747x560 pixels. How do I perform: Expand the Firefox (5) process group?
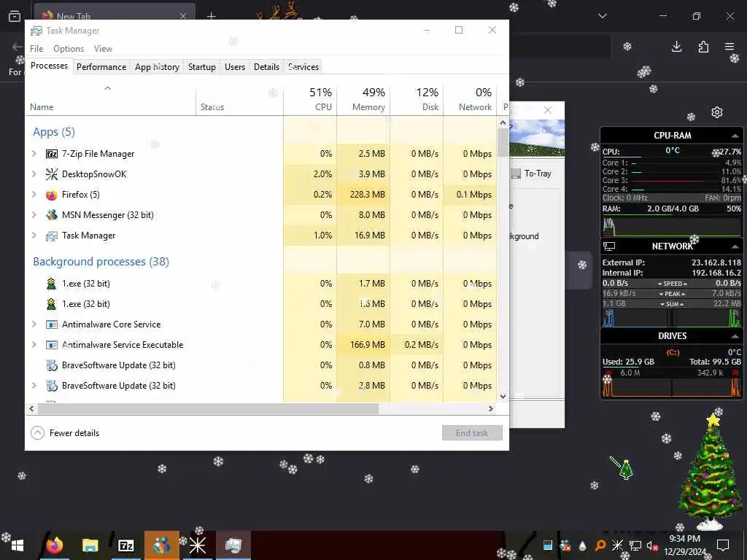pyautogui.click(x=34, y=195)
